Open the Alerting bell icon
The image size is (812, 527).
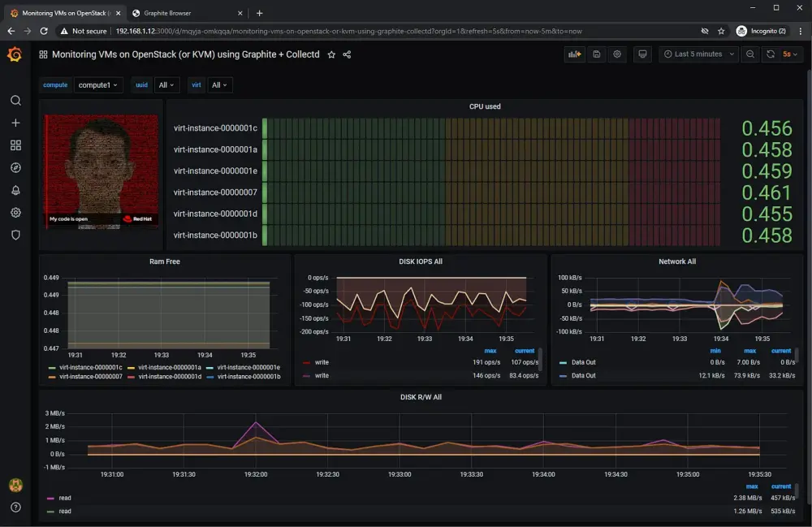(x=15, y=190)
